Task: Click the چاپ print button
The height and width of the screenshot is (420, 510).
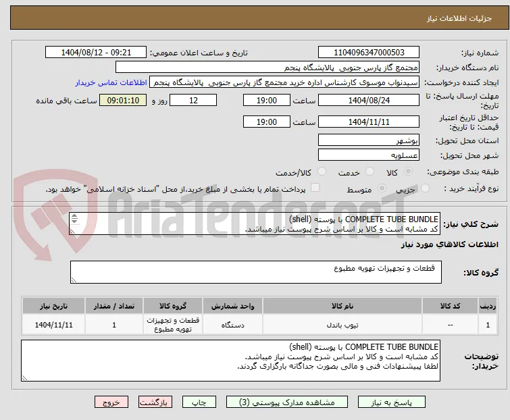Action: [x=199, y=402]
